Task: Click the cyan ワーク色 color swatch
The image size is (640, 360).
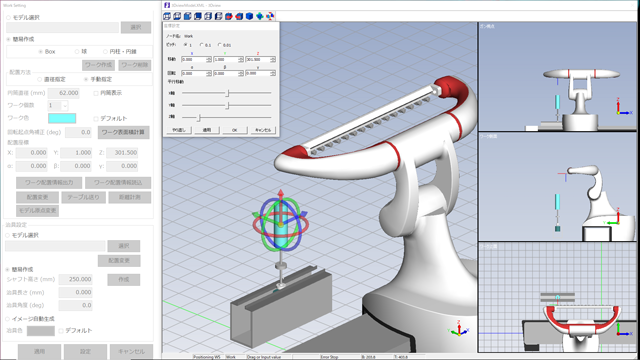Action: coord(62,118)
